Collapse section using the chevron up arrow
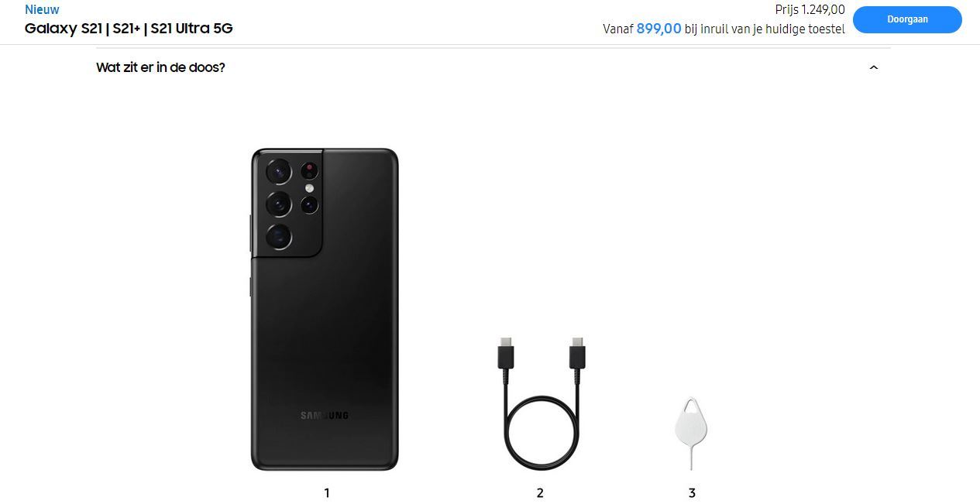Image resolution: width=980 pixels, height=504 pixels. click(874, 67)
